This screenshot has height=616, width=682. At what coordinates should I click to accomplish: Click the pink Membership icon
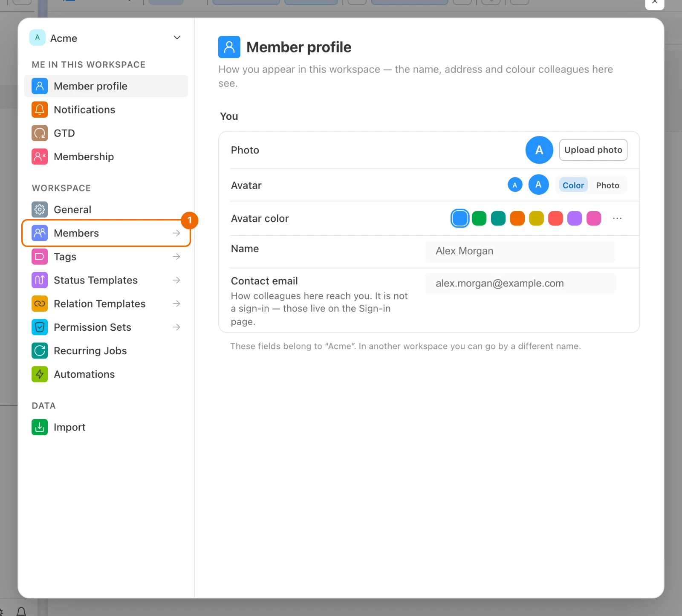coord(40,156)
